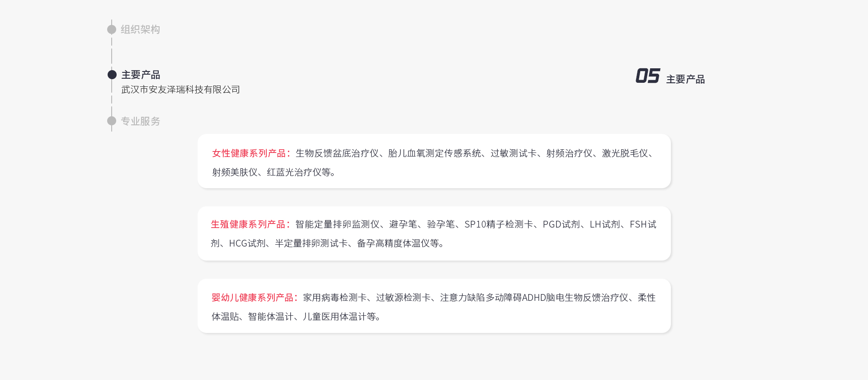Image resolution: width=868 pixels, height=380 pixels.
Task: Open the 组织架构 section in the timeline
Action: [x=140, y=29]
